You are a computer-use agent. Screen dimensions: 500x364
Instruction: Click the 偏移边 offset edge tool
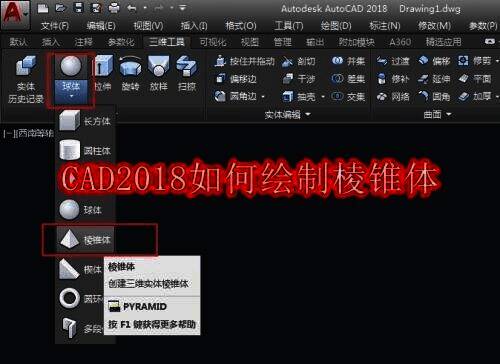236,79
